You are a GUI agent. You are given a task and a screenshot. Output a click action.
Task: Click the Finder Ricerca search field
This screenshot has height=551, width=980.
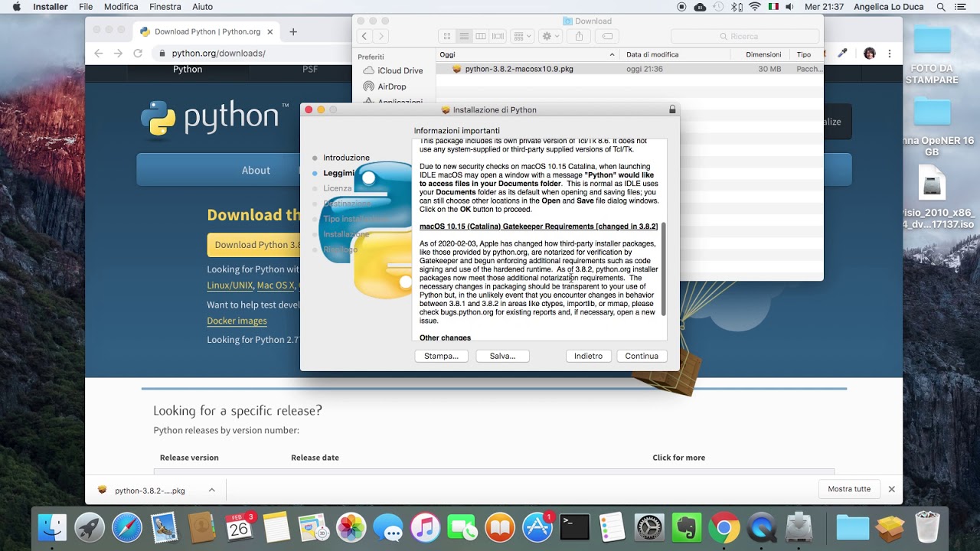coord(745,36)
